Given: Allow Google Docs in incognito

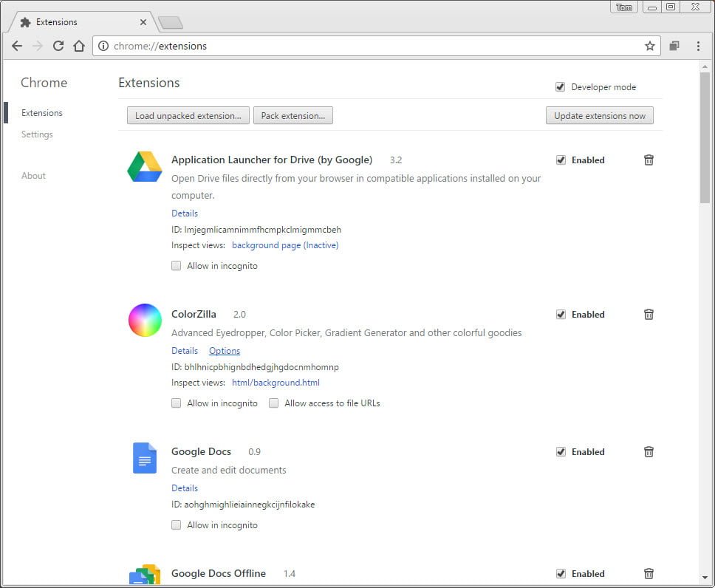Looking at the screenshot, I should coord(176,524).
